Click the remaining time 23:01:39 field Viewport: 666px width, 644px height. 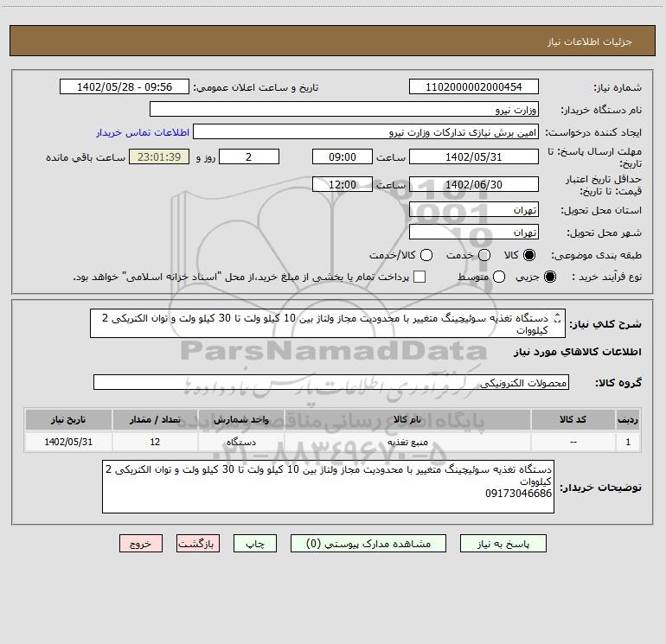click(159, 156)
